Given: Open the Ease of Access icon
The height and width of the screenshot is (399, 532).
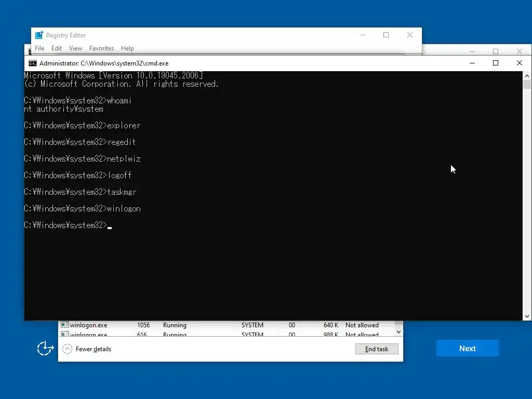Looking at the screenshot, I should tap(45, 348).
